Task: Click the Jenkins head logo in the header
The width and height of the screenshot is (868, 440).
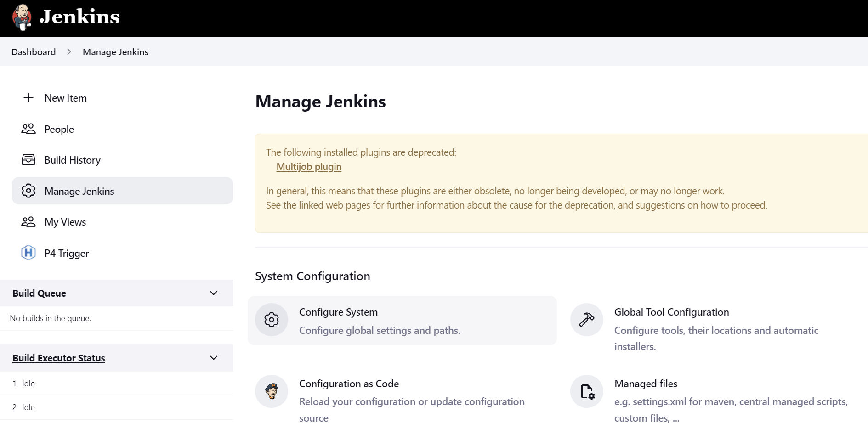Action: tap(22, 17)
